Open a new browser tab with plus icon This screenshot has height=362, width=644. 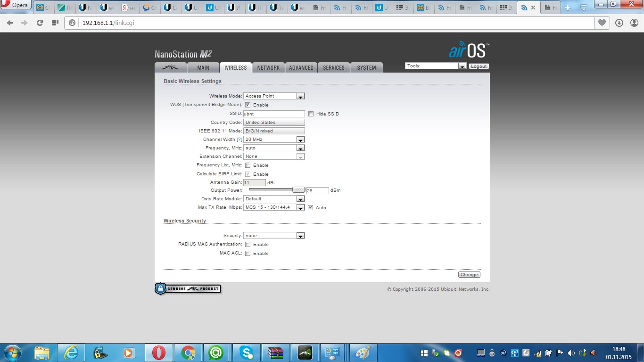coord(568,8)
